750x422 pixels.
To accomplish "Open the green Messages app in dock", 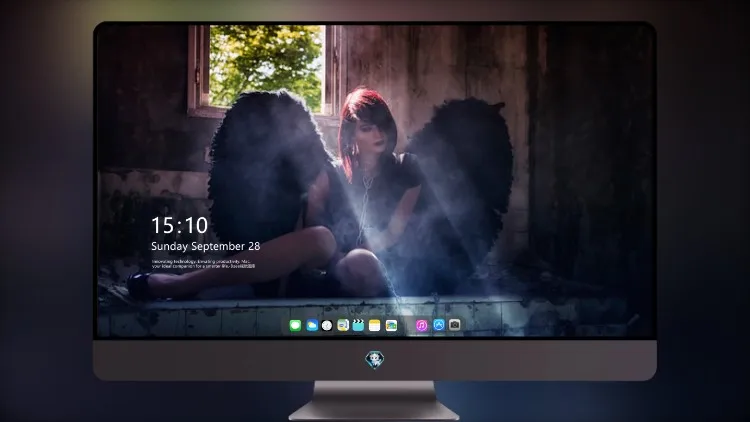I will pyautogui.click(x=295, y=325).
